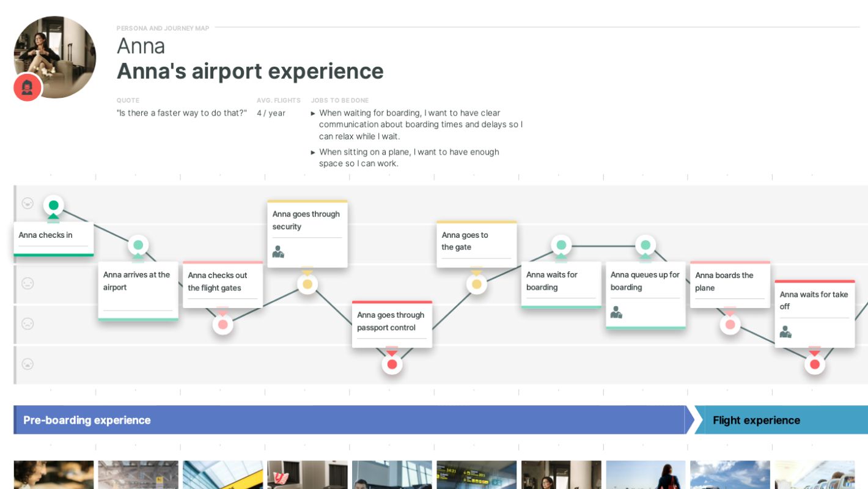Select the red marker below passport control

[x=392, y=364]
